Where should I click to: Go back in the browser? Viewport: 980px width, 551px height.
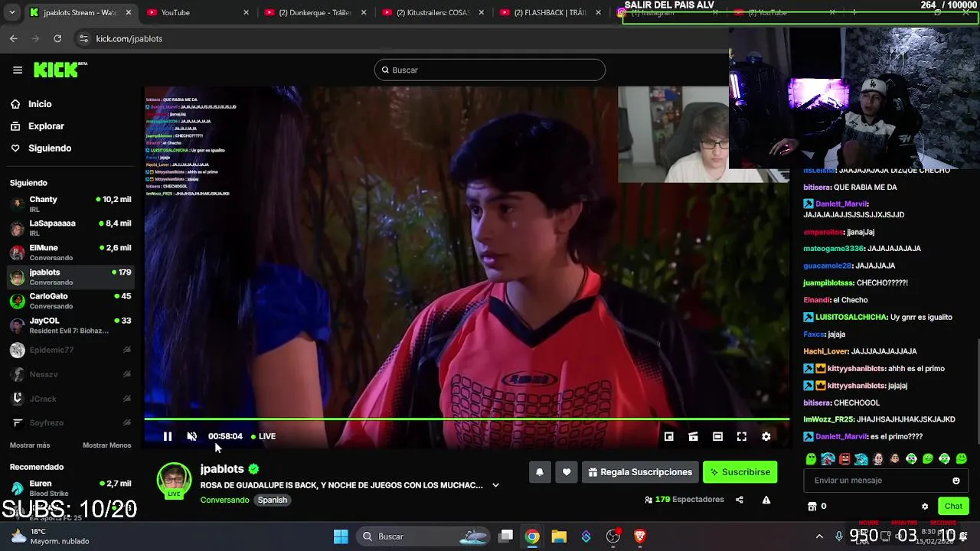(x=14, y=38)
